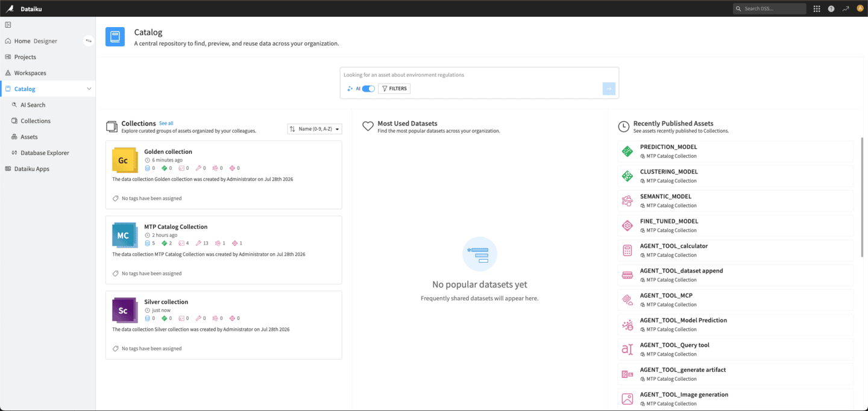
Task: Open the Name (0-9, A-Z) sort dropdown
Action: click(x=315, y=129)
